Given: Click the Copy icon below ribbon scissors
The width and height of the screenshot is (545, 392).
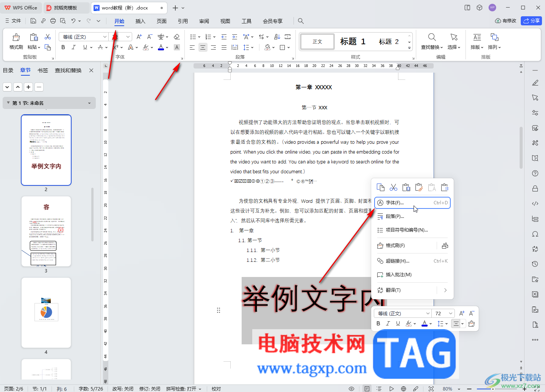Looking at the screenshot, I should click(48, 47).
